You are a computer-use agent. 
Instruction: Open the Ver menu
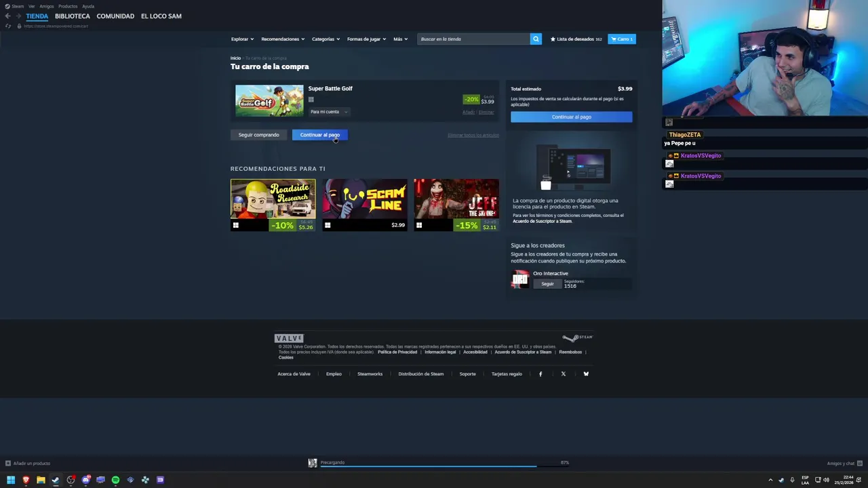click(31, 6)
